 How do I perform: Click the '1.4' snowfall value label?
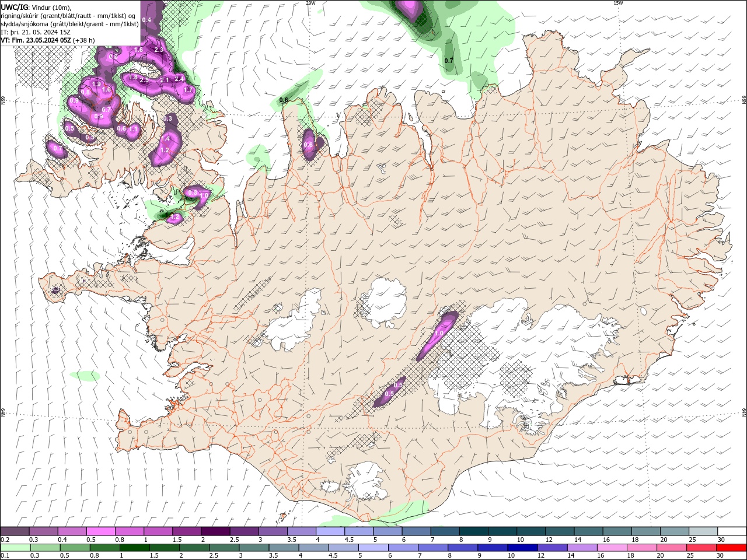[x=166, y=139]
